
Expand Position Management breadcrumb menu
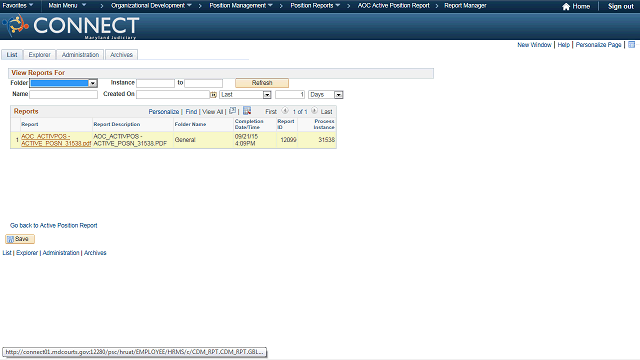241,6
